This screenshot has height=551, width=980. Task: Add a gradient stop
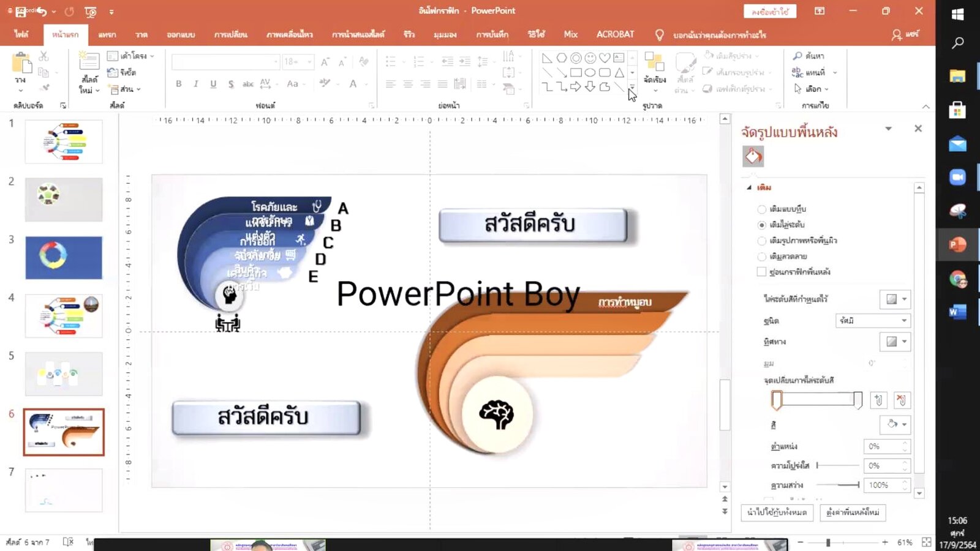pyautogui.click(x=878, y=400)
